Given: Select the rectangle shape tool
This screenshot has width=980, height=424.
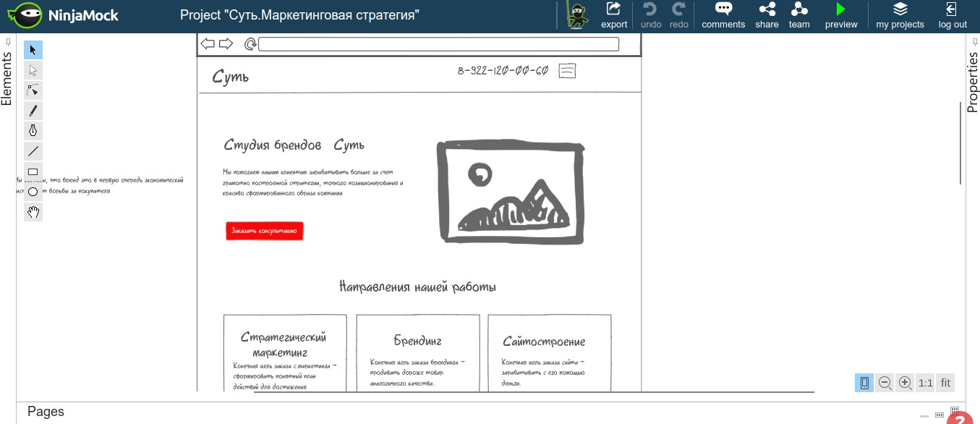Looking at the screenshot, I should pos(33,171).
